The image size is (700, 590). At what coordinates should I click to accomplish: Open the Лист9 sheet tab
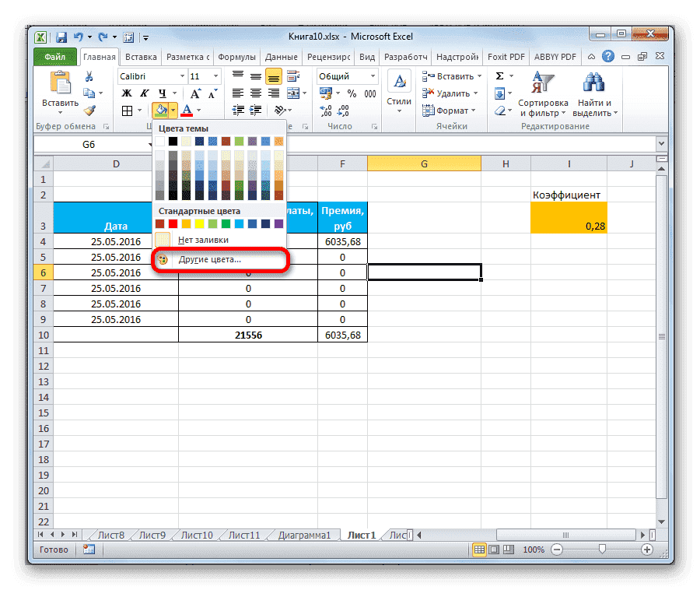pos(151,535)
